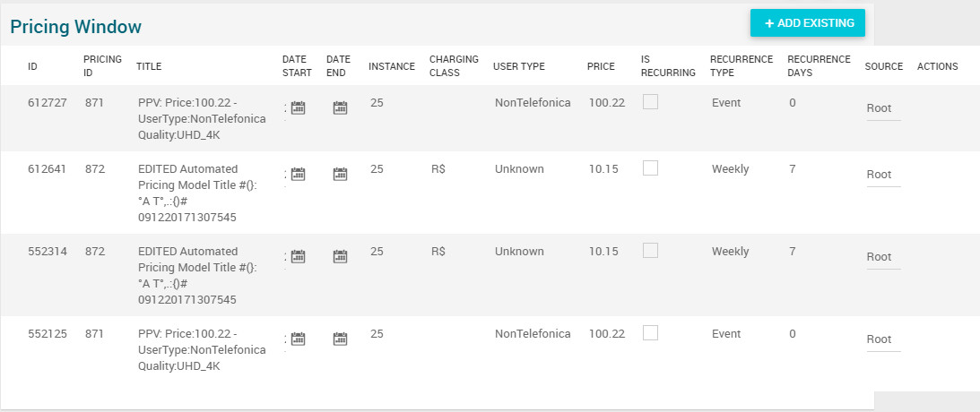Open Date Start calendar for row 552125
Viewport: 980px width, 412px height.
point(299,339)
